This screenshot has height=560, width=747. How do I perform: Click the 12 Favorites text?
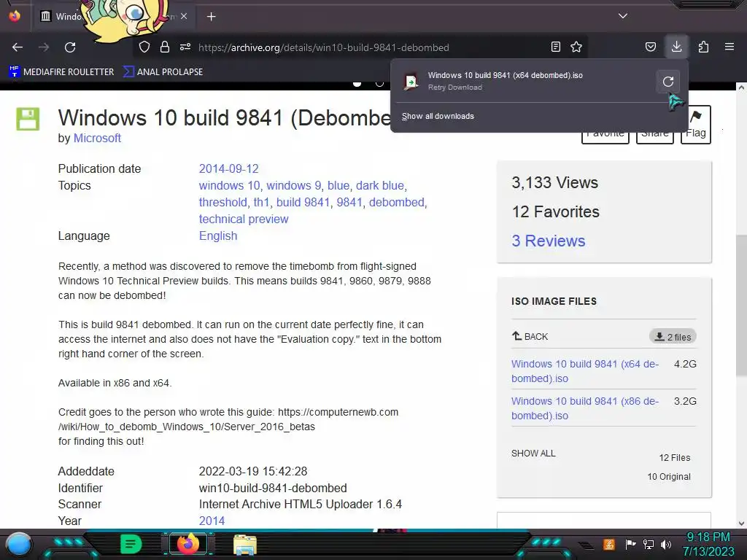(x=555, y=212)
